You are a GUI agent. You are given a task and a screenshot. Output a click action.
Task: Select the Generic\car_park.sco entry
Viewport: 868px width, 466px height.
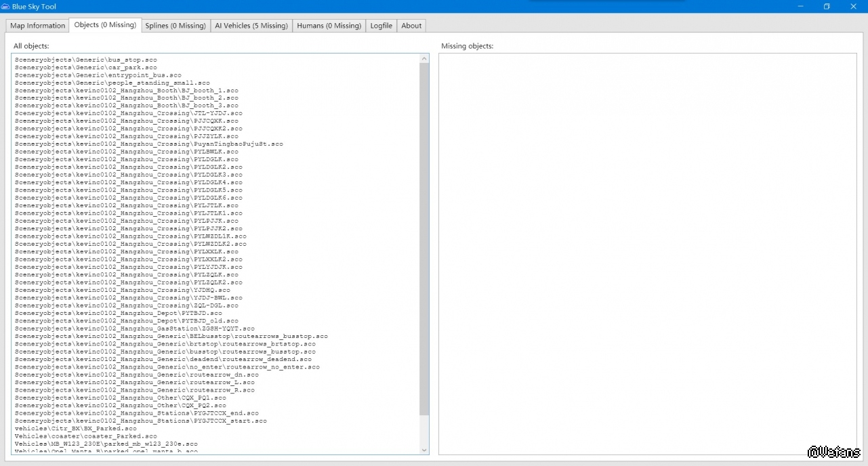click(x=85, y=68)
